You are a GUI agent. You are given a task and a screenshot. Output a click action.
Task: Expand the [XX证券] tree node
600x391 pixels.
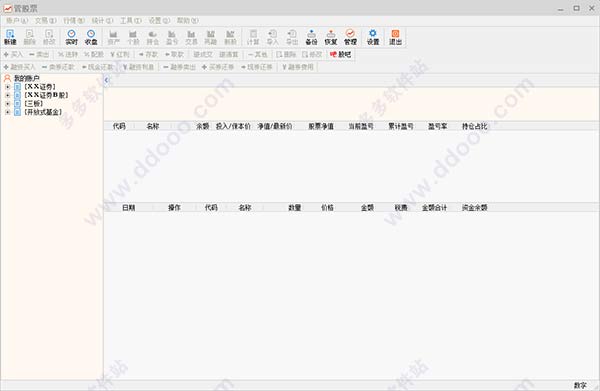pos(7,87)
